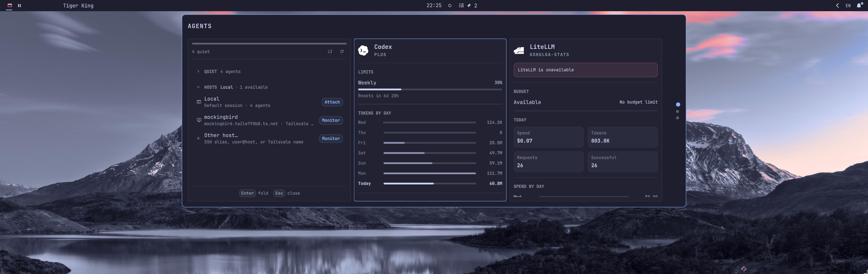Open the task list icon in top bar
868x274 pixels.
click(x=461, y=5)
